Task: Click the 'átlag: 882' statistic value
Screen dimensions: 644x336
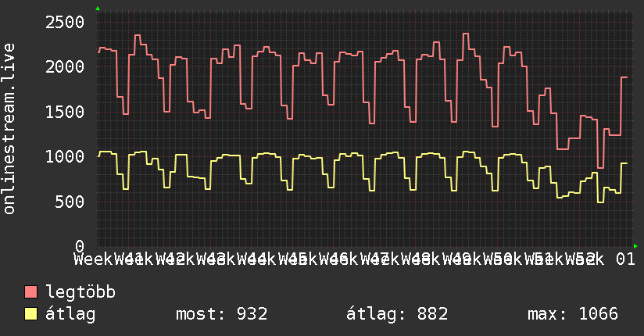Action: coord(396,314)
